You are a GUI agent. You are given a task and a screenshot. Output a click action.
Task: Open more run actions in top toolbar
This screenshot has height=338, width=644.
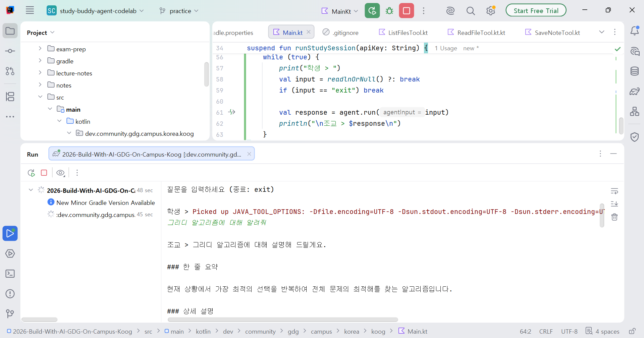click(424, 11)
